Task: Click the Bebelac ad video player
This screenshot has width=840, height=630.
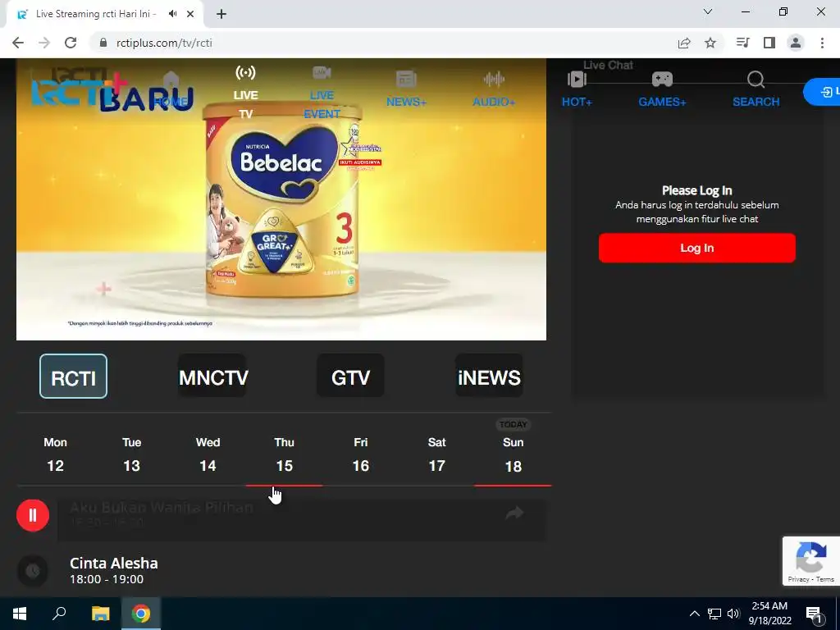Action: click(281, 199)
